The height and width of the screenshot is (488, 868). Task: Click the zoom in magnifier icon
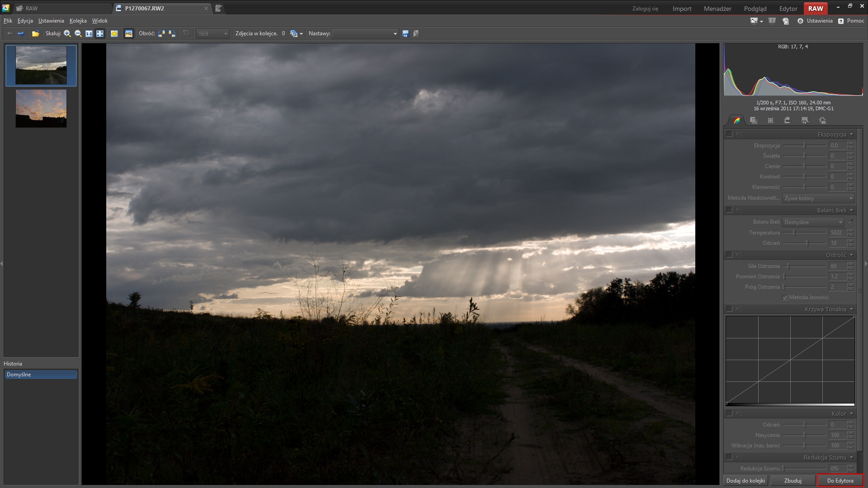coord(67,33)
